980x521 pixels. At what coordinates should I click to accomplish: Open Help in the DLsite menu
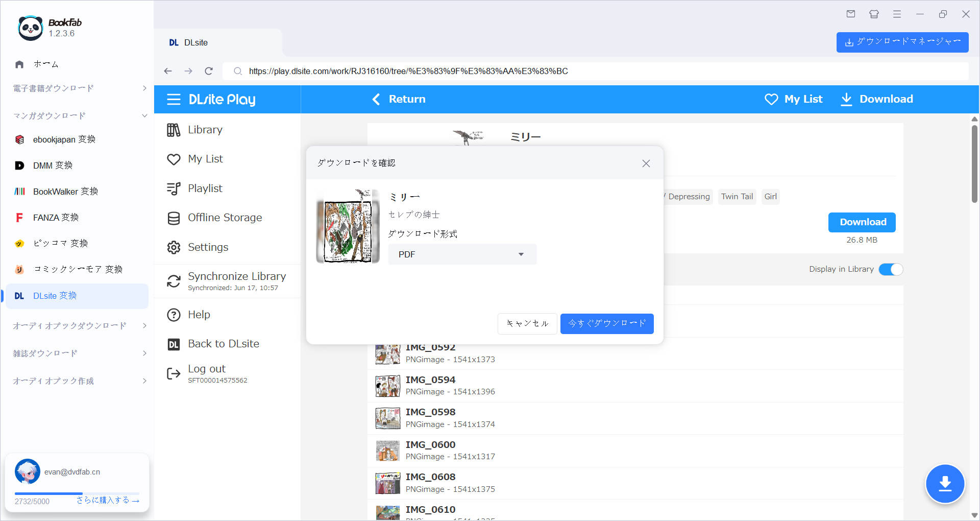point(227,315)
